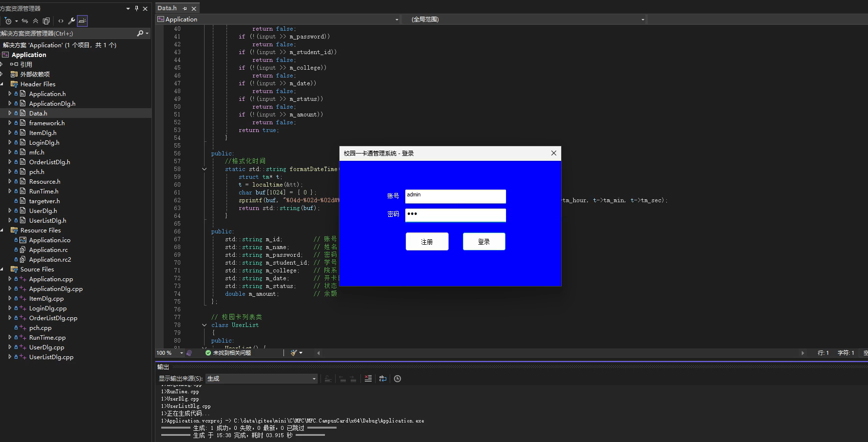The height and width of the screenshot is (442, 868).
Task: Collapse the Resource Files folder
Action: click(2, 230)
